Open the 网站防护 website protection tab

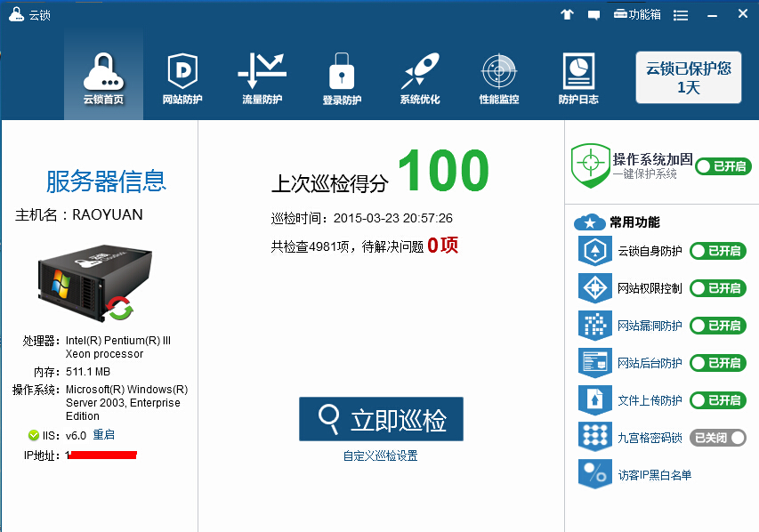[x=182, y=79]
